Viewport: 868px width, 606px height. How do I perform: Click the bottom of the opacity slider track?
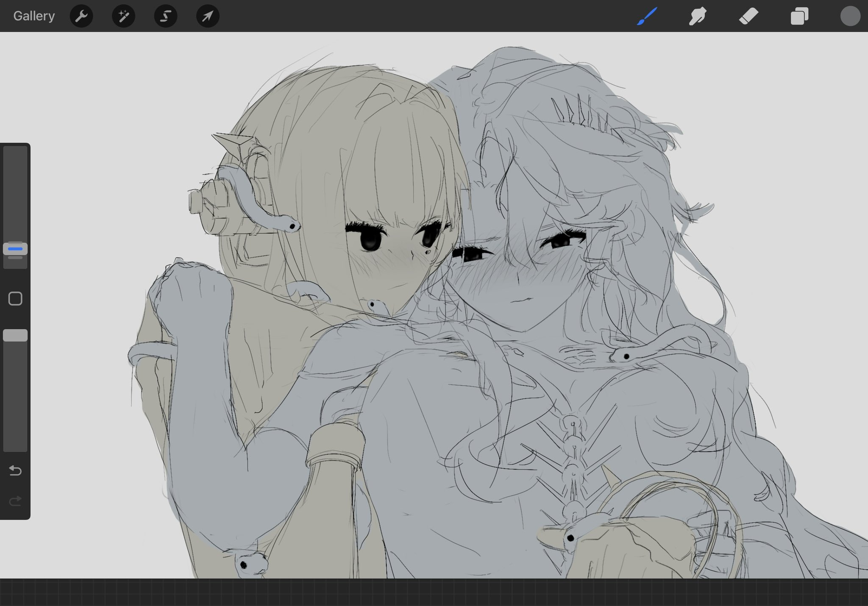coord(15,445)
